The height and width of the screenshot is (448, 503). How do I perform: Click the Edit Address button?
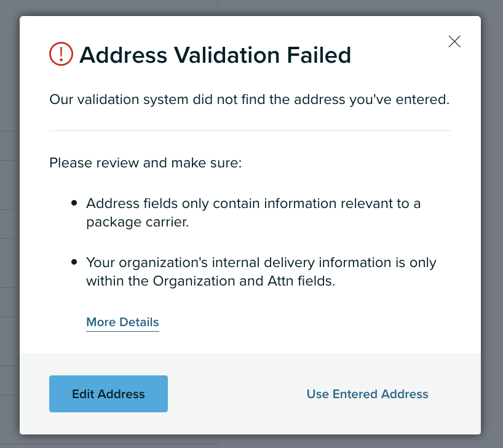(108, 394)
